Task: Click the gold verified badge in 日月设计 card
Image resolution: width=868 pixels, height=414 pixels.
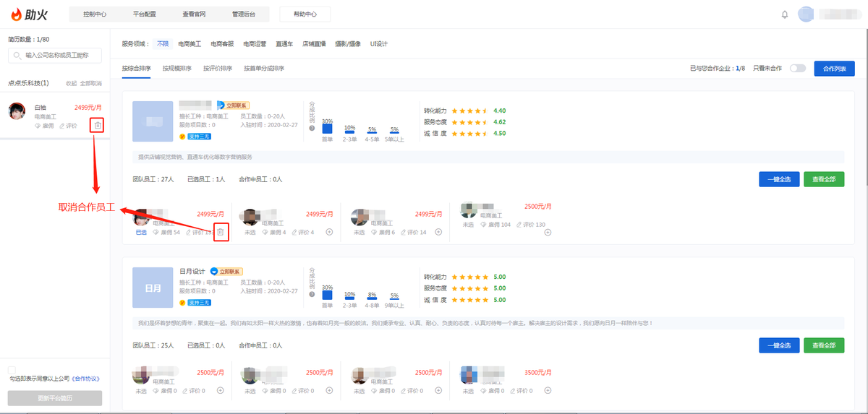Action: pyautogui.click(x=182, y=302)
